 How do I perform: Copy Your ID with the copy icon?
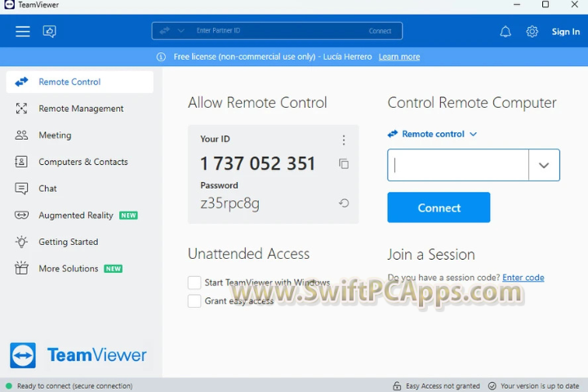[344, 164]
